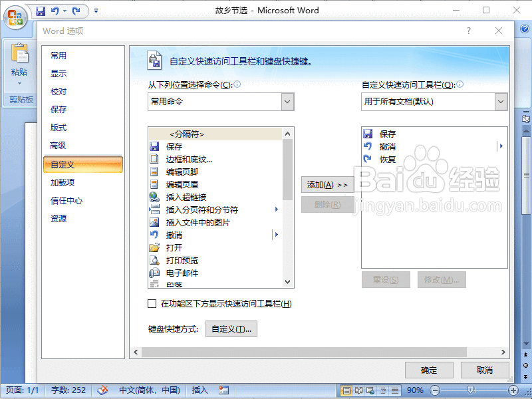Open 版式 options category
This screenshot has height=399, width=532.
point(82,128)
